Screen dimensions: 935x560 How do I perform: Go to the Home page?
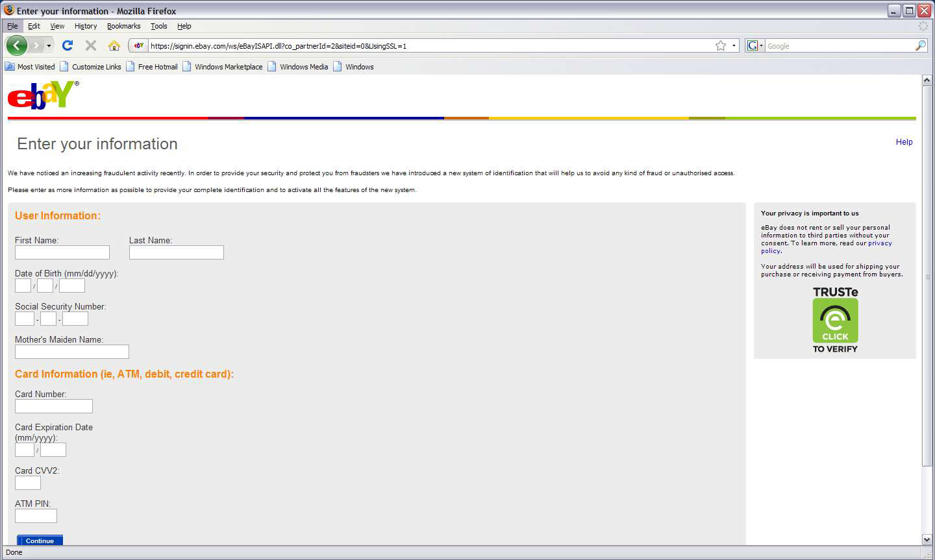(x=114, y=45)
